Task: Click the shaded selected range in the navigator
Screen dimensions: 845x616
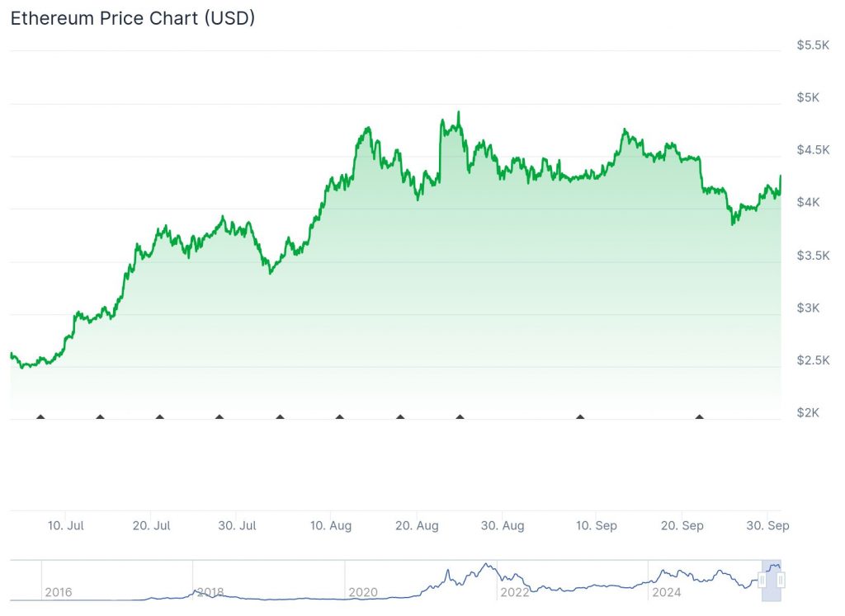Action: coord(772,581)
